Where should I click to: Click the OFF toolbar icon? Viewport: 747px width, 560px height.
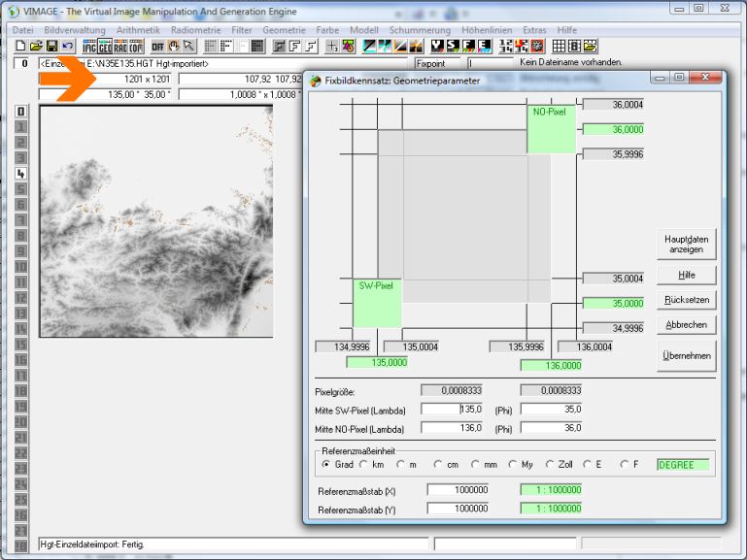coord(157,46)
